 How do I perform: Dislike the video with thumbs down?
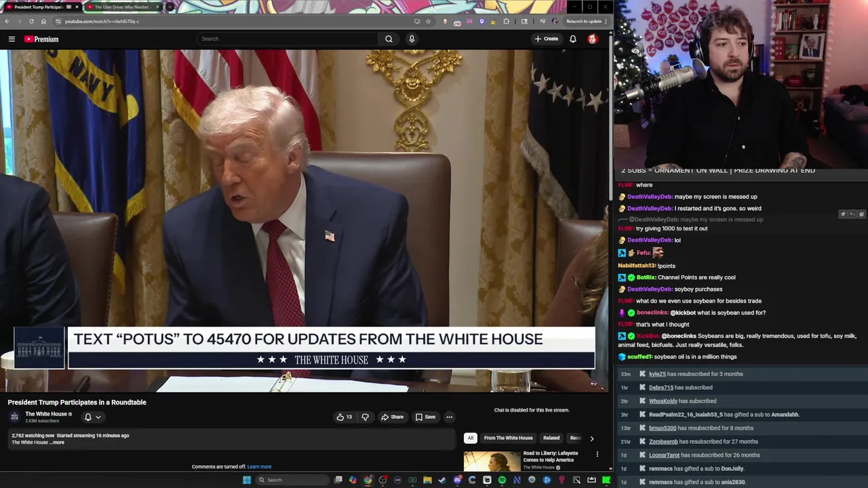[x=365, y=417]
